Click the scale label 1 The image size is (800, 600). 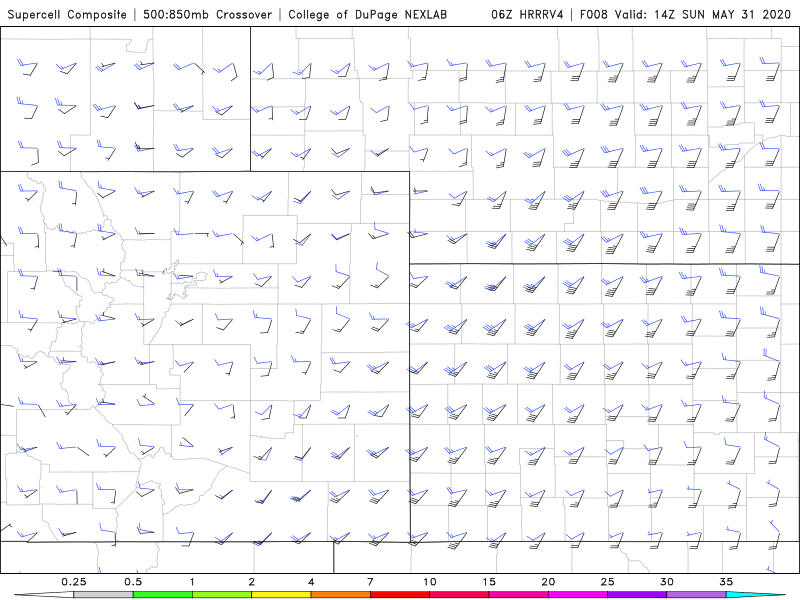coord(192,582)
